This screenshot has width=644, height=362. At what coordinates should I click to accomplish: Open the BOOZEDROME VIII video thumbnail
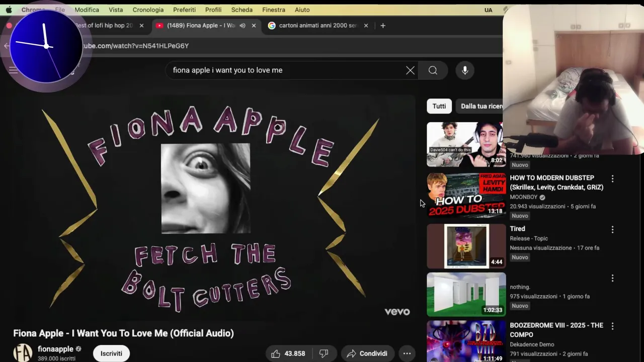coord(466,341)
